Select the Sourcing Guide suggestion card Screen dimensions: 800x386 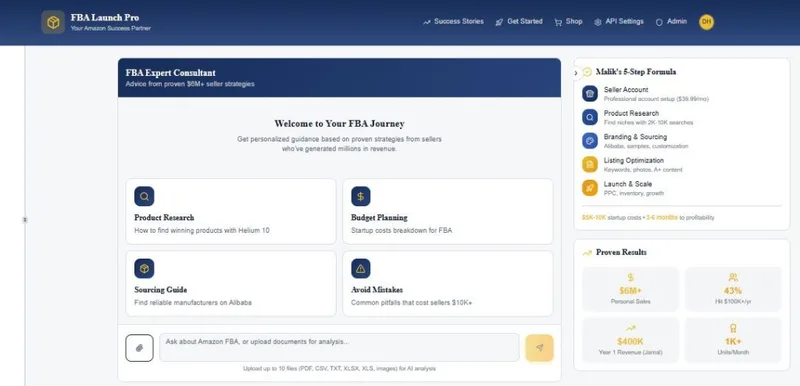231,284
